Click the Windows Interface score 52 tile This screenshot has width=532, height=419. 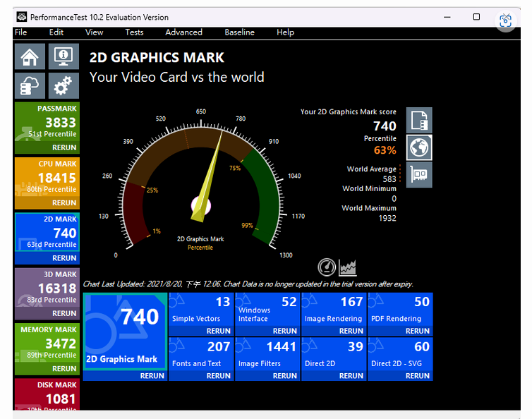pyautogui.click(x=267, y=310)
